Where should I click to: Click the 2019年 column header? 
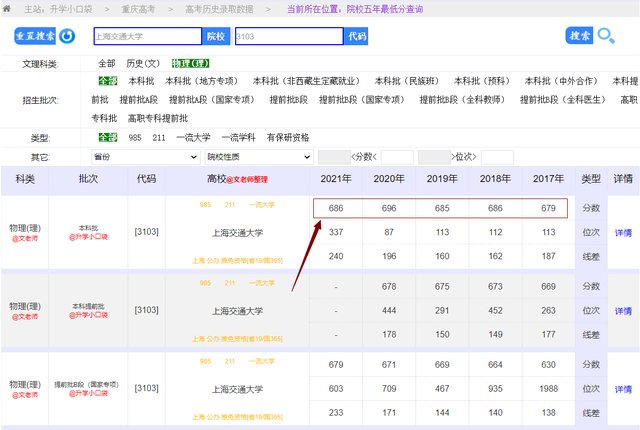pos(442,179)
